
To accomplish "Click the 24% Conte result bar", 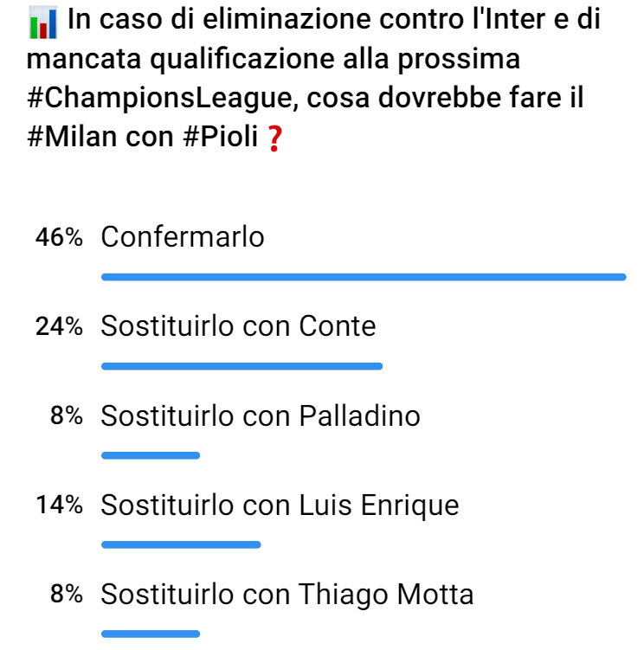I will (241, 366).
